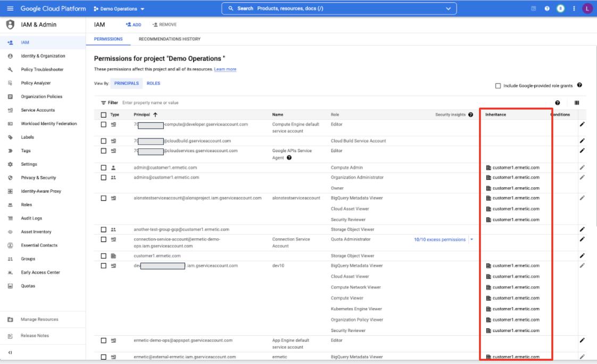Click the user account avatar

(x=587, y=9)
